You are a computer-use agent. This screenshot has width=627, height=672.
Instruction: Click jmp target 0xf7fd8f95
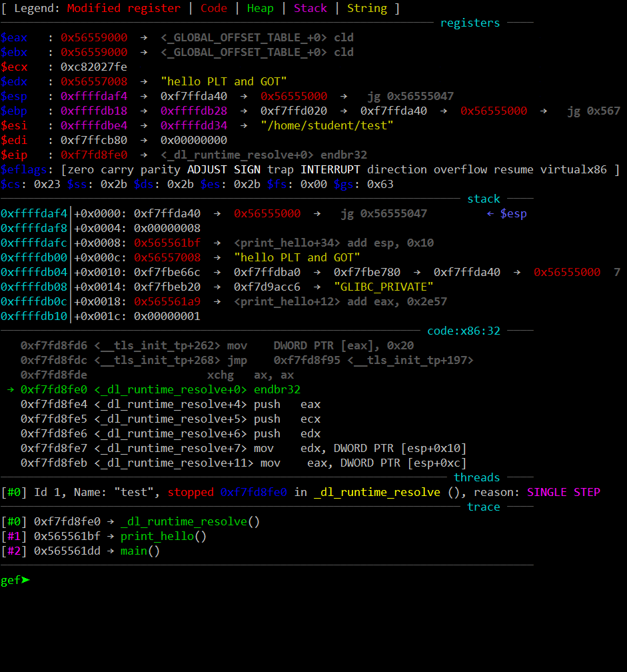pyautogui.click(x=307, y=360)
